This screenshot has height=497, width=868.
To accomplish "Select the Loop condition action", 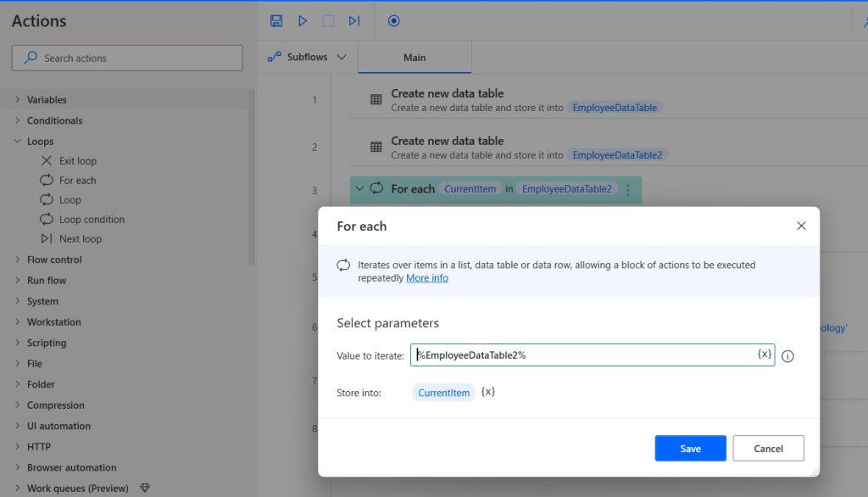I will (92, 220).
